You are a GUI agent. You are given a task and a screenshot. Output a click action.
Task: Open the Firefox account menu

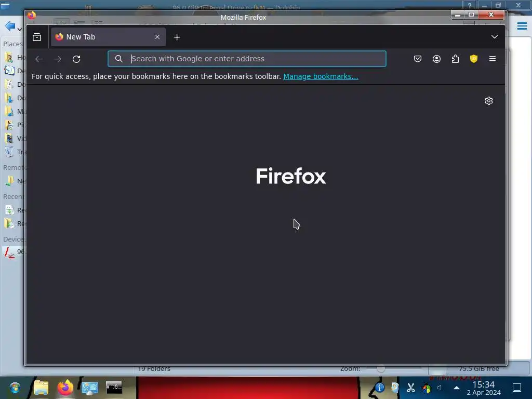pyautogui.click(x=436, y=59)
